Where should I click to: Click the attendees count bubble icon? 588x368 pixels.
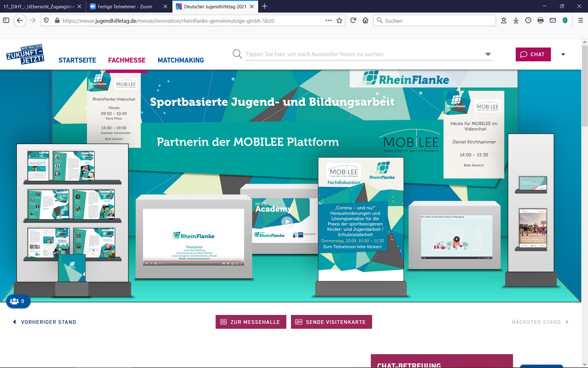(x=18, y=301)
